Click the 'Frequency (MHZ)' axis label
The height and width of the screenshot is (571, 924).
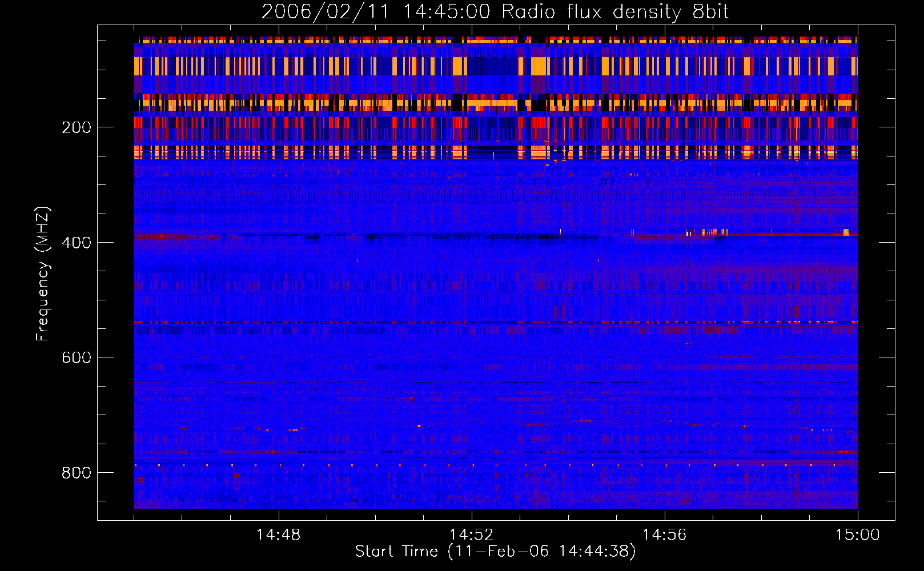click(43, 274)
